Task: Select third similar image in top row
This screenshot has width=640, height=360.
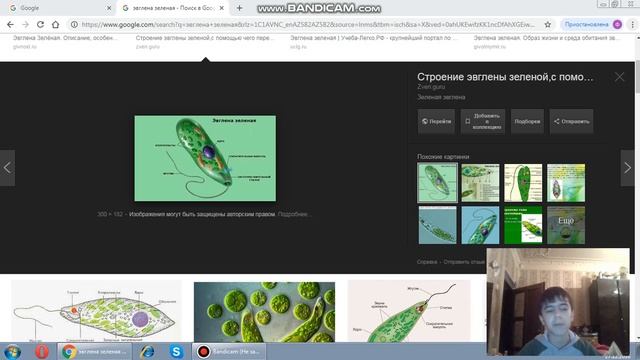Action: pyautogui.click(x=523, y=183)
